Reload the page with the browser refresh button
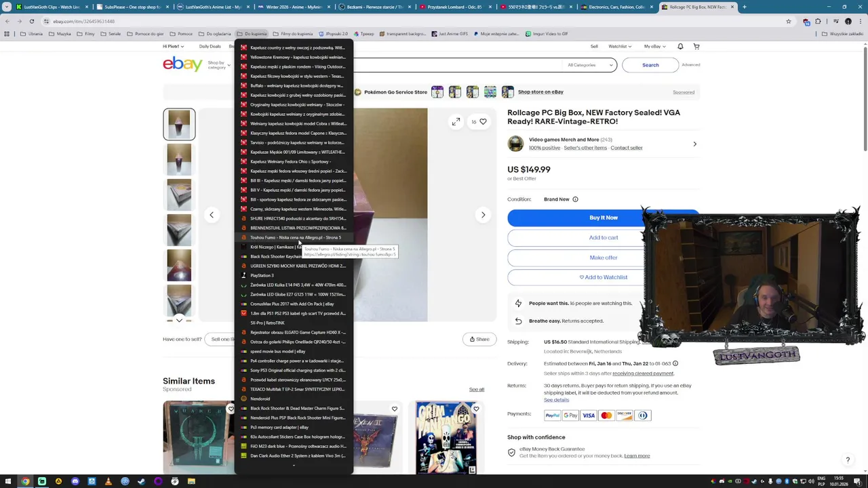This screenshot has width=868, height=488. [x=31, y=21]
